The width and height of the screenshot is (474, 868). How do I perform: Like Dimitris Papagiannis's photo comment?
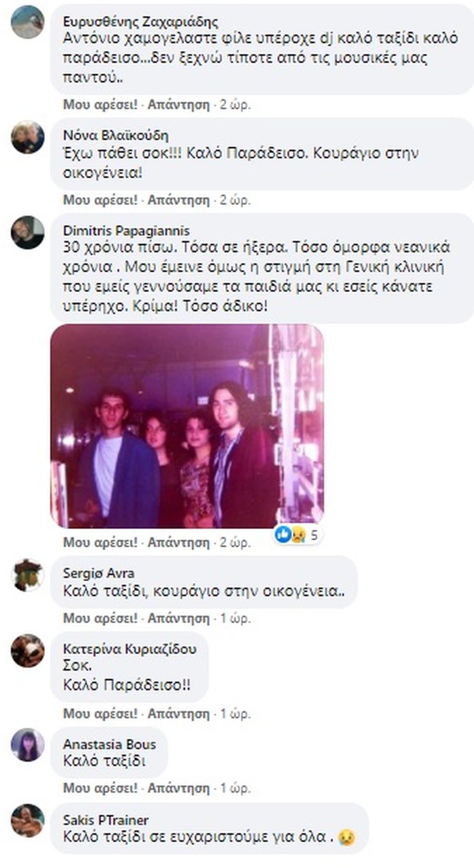[100, 542]
